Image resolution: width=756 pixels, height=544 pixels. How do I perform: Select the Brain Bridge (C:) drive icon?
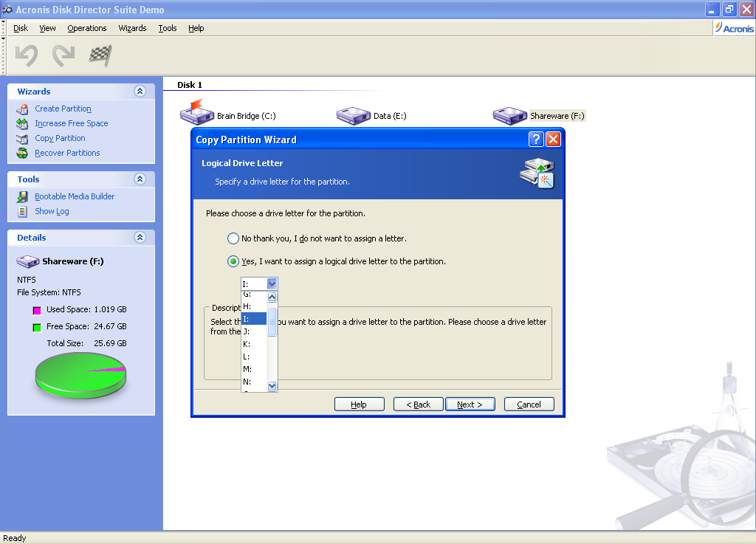(196, 113)
